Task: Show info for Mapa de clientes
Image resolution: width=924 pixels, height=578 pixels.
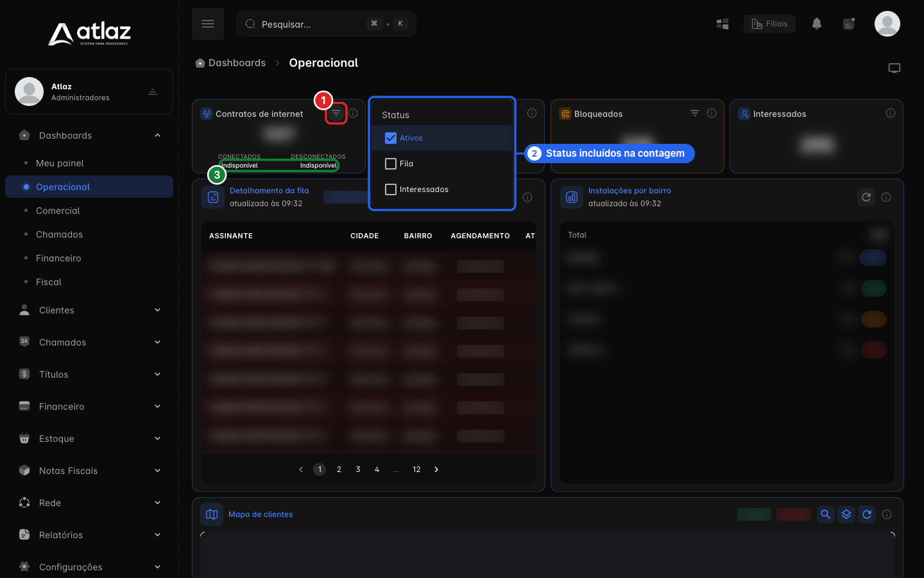Action: point(887,514)
